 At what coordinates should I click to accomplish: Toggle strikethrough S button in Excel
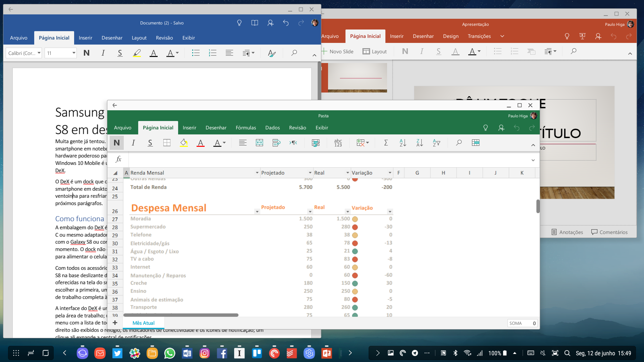point(150,143)
